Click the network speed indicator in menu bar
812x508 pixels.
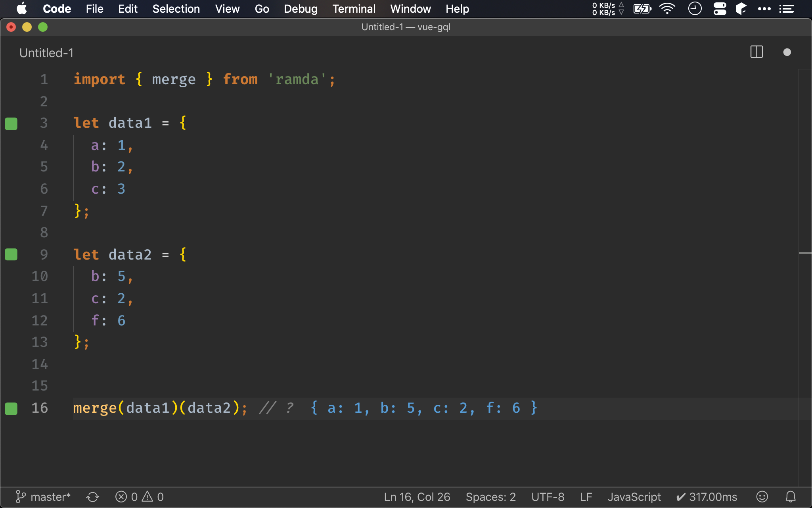tap(608, 9)
